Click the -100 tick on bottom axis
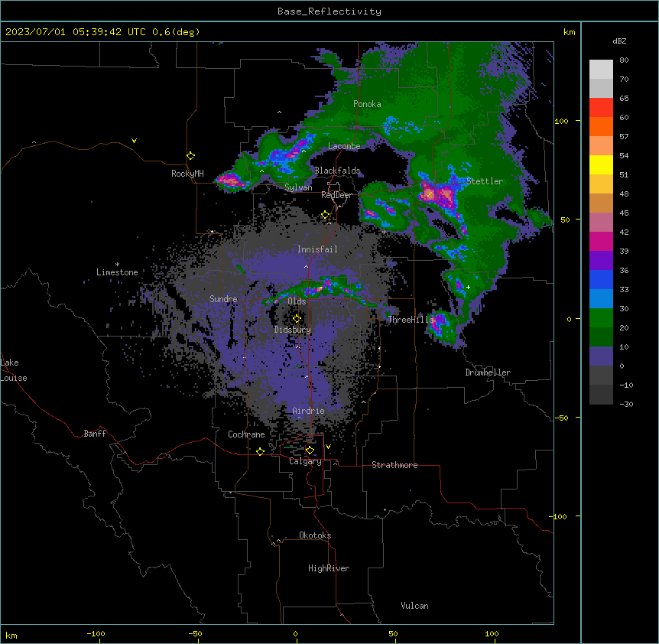The height and width of the screenshot is (644, 659). point(96,633)
